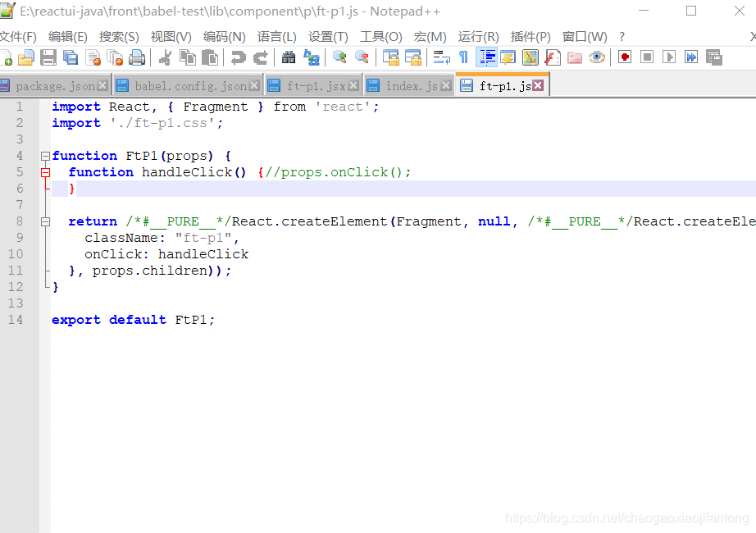Save the recorded macro icon
Viewport: 756px width, 533px height.
pyautogui.click(x=714, y=57)
